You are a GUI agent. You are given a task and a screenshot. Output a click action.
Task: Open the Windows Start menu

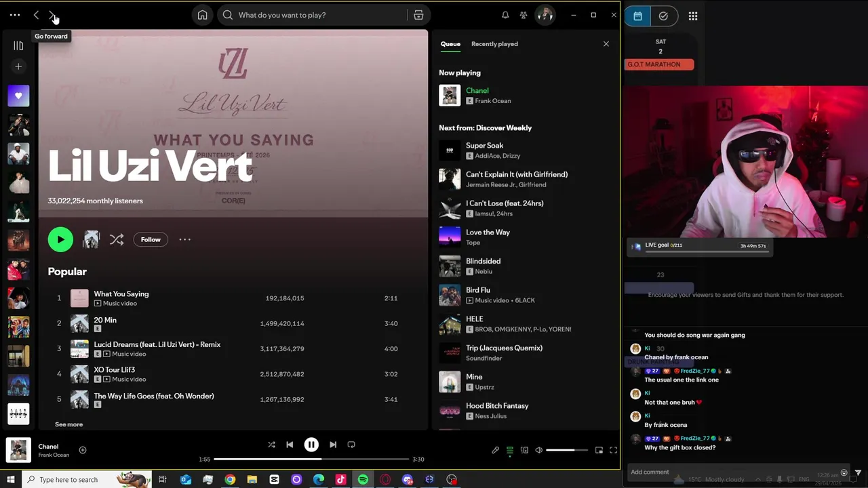pyautogui.click(x=11, y=479)
